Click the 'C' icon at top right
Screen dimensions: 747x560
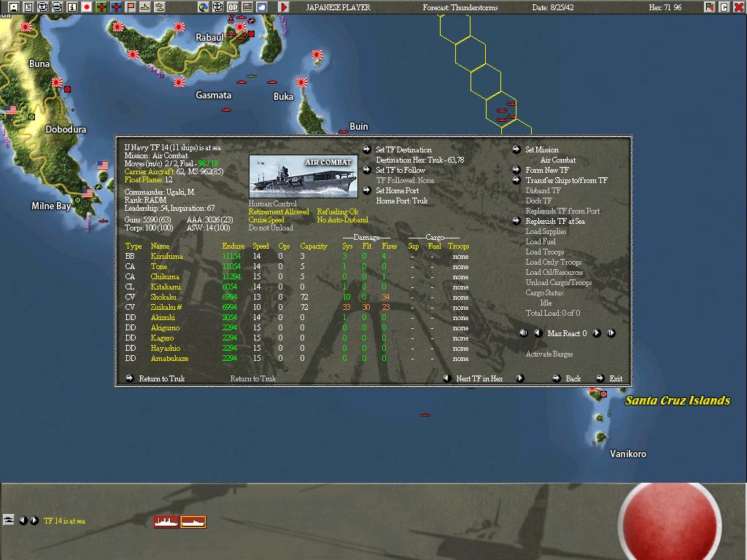[x=724, y=7]
